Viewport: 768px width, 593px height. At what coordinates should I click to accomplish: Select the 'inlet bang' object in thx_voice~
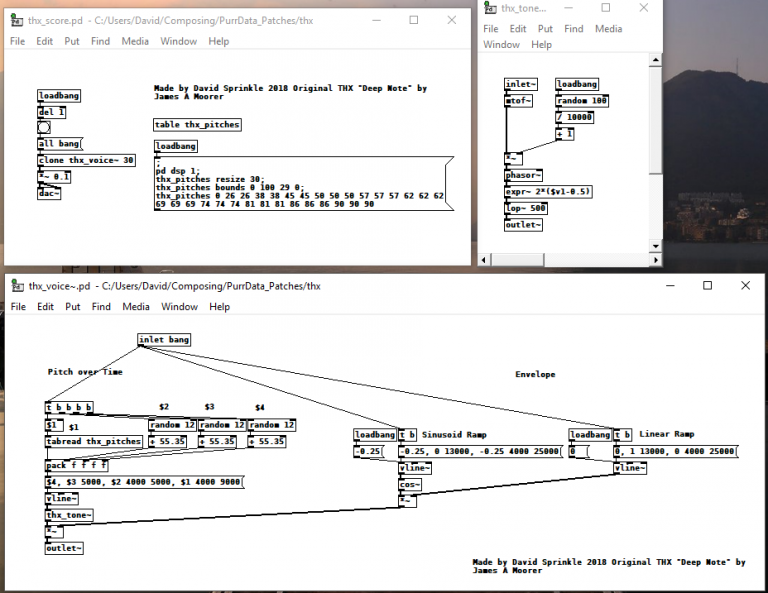click(x=164, y=340)
